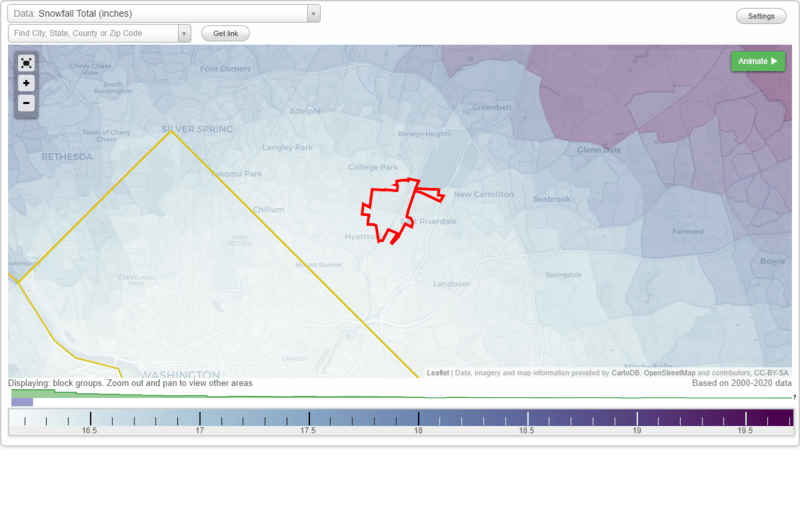Click the Fairwood map label
This screenshot has height=514, width=800.
(x=688, y=231)
